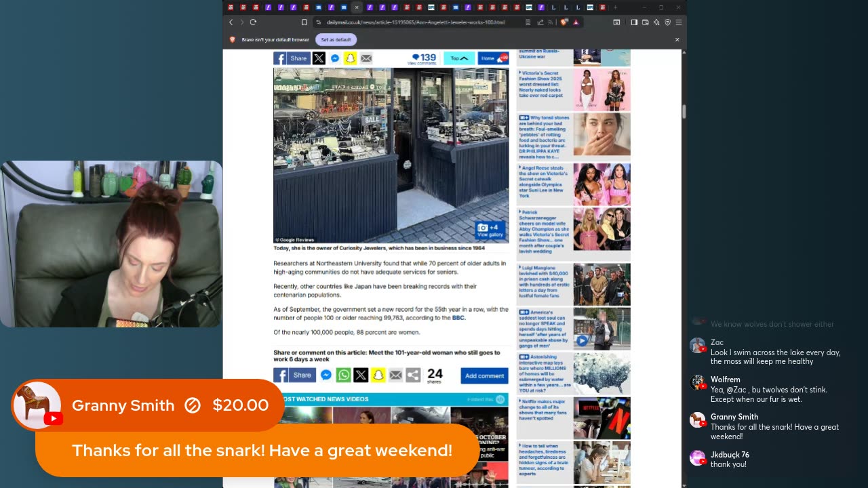Image resolution: width=868 pixels, height=488 pixels.
Task: Open the Brave VPN icon
Action: (667, 22)
